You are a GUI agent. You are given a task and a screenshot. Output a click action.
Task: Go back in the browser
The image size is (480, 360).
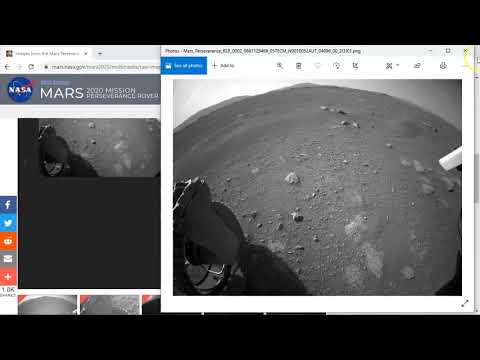click(7, 67)
